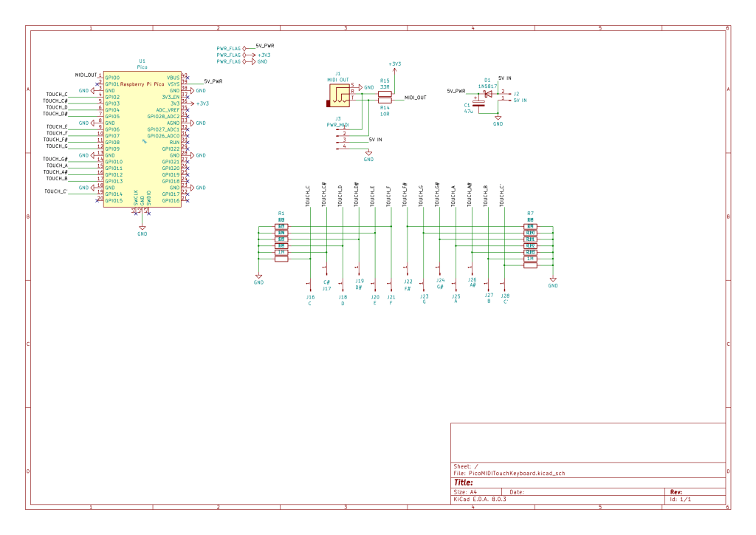Click the J16 C touch pad connector
Image resolution: width=756 pixels, height=535 pixels.
(309, 283)
